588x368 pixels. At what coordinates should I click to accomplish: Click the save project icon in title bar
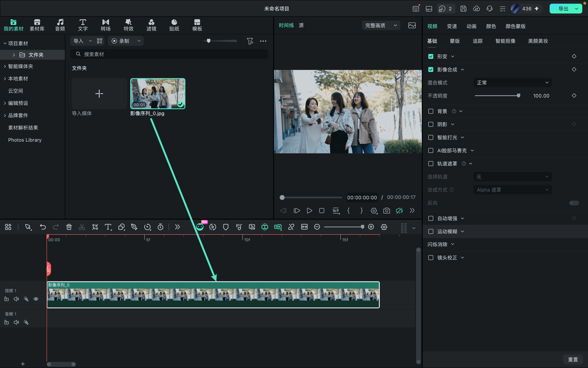pyautogui.click(x=463, y=9)
